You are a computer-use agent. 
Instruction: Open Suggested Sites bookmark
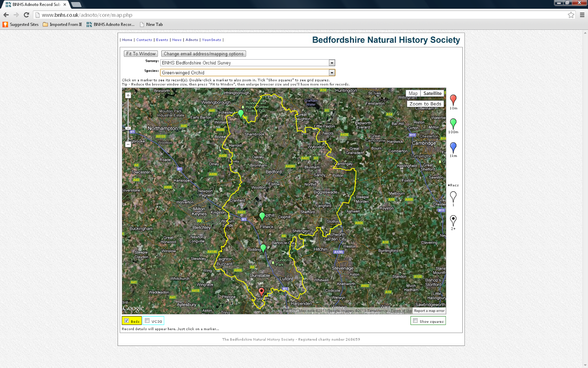pos(21,24)
